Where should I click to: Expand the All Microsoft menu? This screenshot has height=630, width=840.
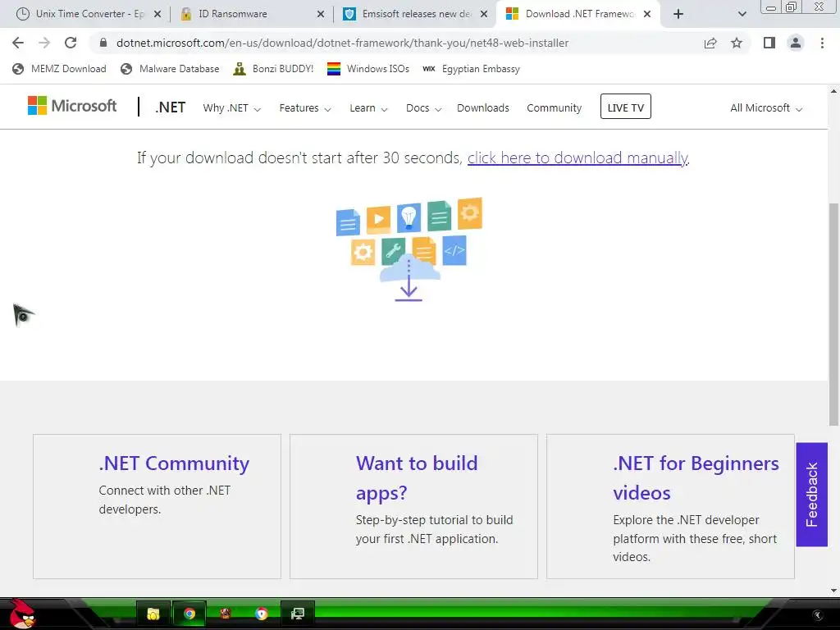point(766,108)
